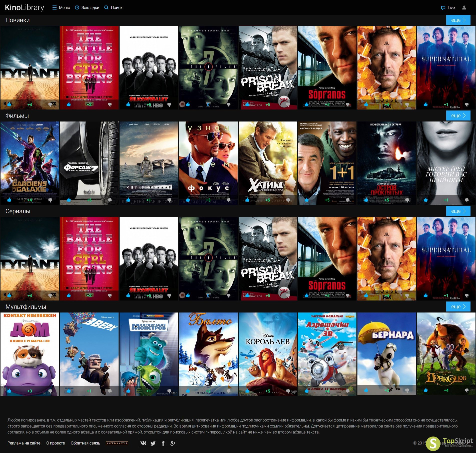Viewport: 476px width, 453px height.
Task: Open the Google+ social link
Action: pyautogui.click(x=173, y=443)
